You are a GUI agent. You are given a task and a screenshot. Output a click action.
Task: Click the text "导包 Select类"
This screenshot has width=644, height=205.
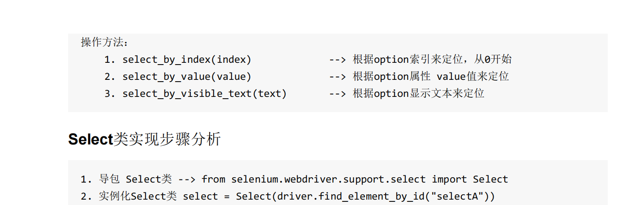[x=135, y=179]
